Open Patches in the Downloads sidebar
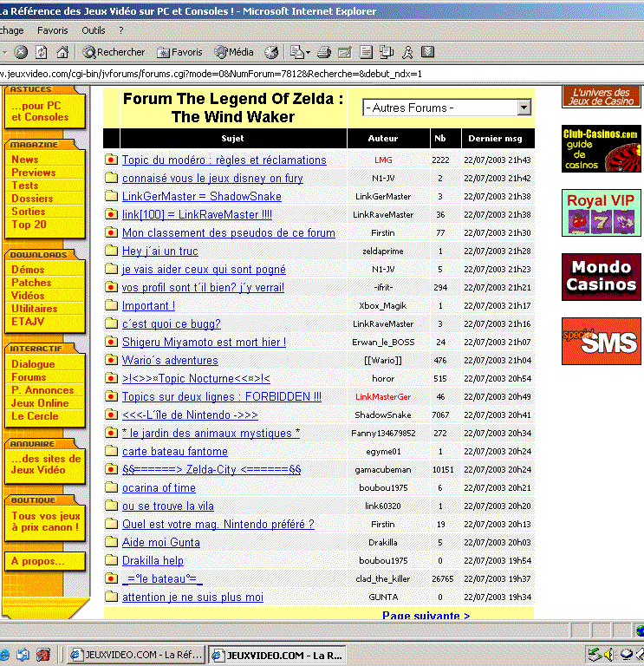Viewport: 644px width, 666px height. 31,283
